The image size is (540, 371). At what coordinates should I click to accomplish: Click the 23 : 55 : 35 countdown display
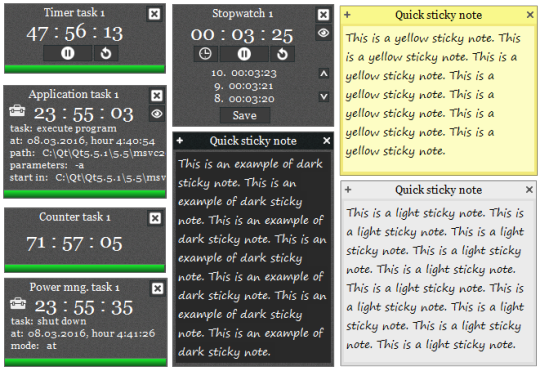click(84, 307)
